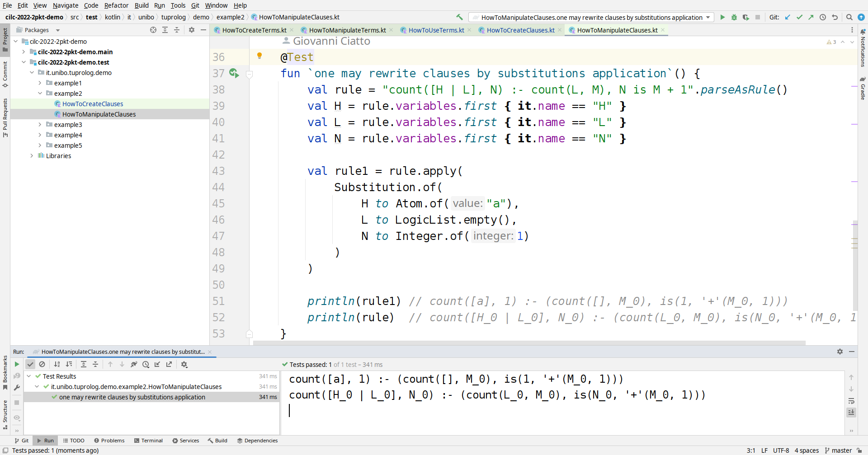Screen dimensions: 868x455
Task: Sort test results by duration
Action: coord(69,364)
